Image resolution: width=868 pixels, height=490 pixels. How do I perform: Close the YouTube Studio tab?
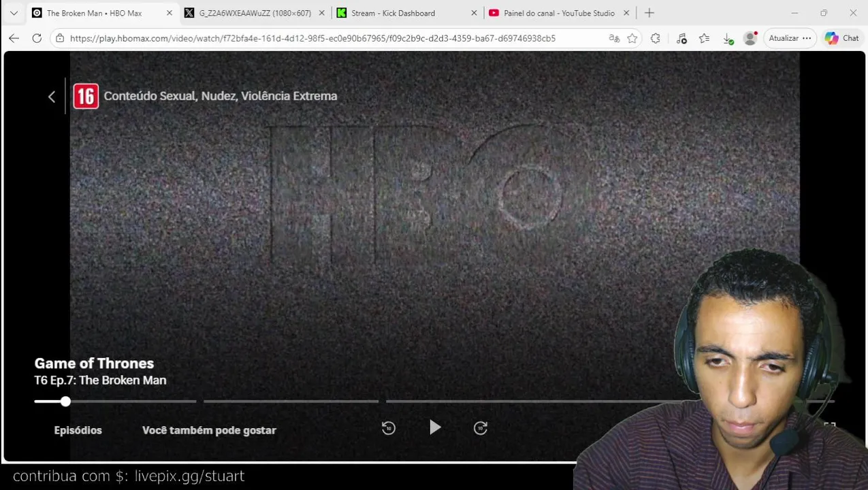(x=626, y=13)
